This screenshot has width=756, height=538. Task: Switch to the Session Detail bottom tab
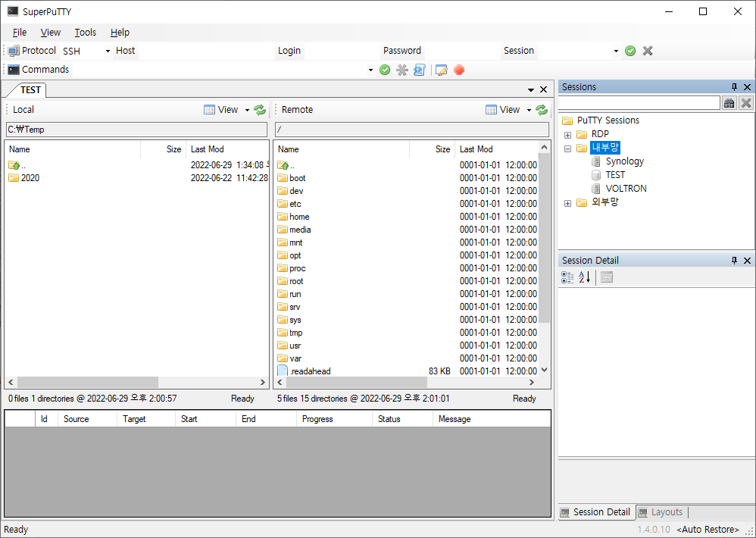tap(596, 512)
